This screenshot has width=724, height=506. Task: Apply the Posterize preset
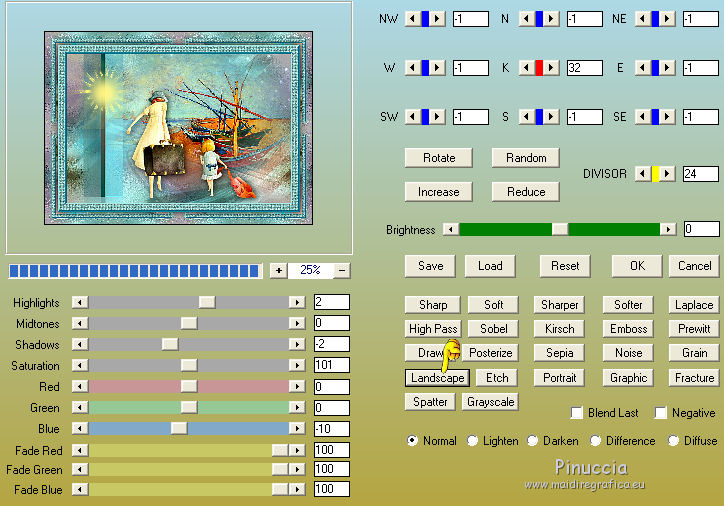pos(490,353)
